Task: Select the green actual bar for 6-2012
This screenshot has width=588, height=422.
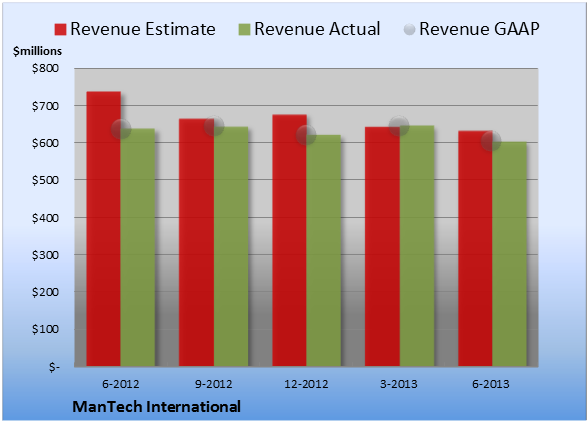Action: click(138, 248)
